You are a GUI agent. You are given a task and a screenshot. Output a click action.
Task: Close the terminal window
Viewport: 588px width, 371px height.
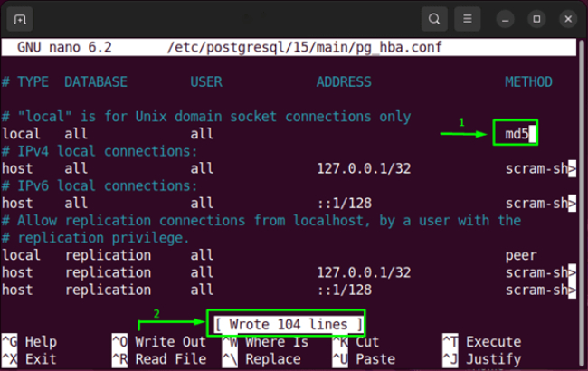568,19
